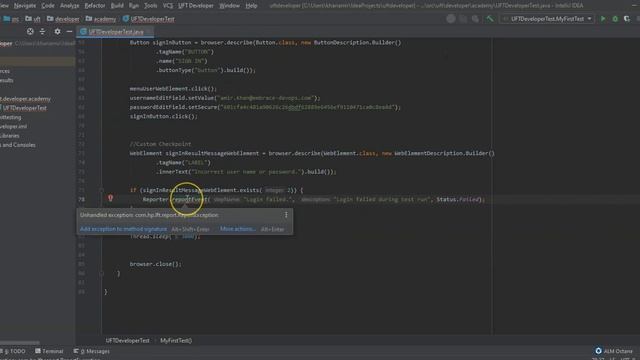This screenshot has height=360, width=640.
Task: Click the More actions... link
Action: click(x=238, y=229)
